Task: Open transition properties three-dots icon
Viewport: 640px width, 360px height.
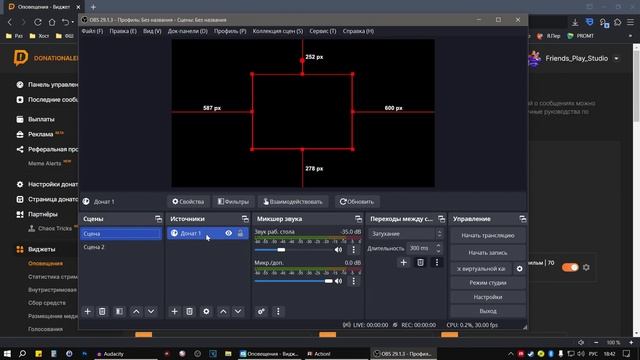Action: pyautogui.click(x=437, y=262)
